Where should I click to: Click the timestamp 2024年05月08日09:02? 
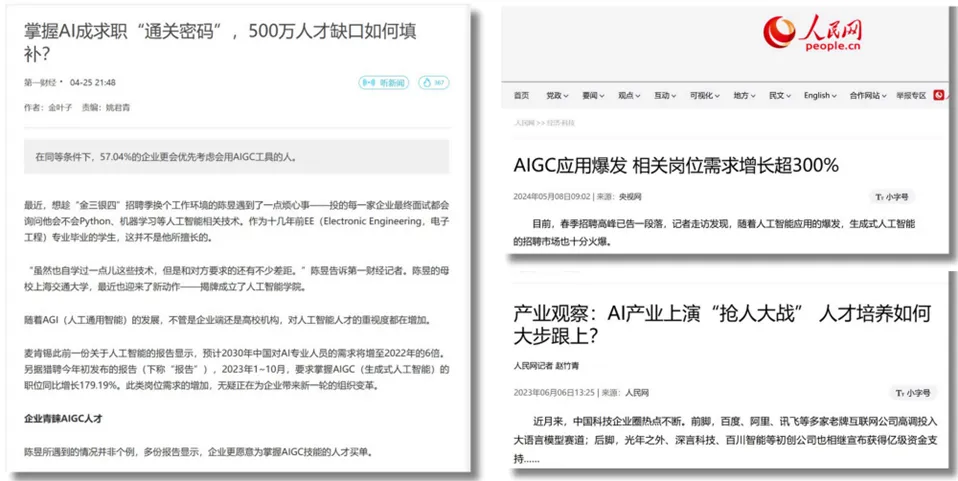click(x=552, y=197)
